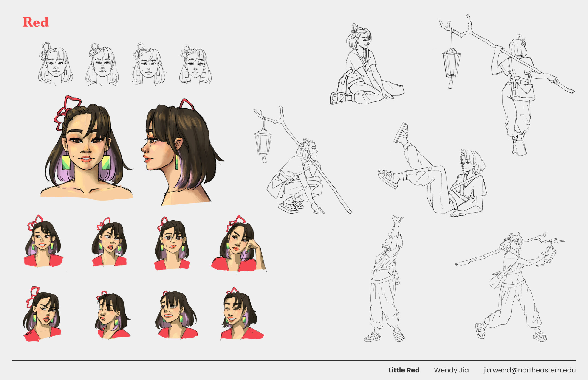Select the tongue-out expression head

[x=42, y=314]
